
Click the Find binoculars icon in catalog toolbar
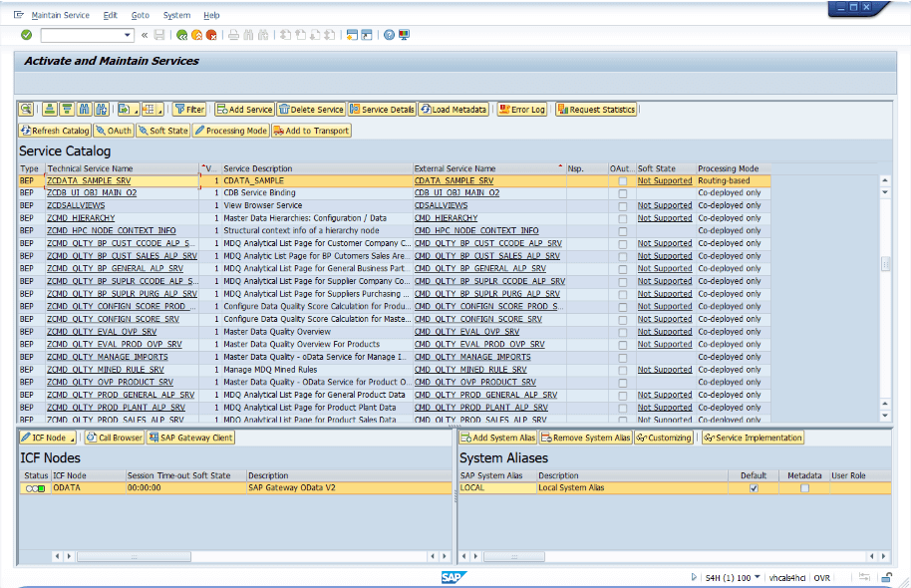pos(85,110)
